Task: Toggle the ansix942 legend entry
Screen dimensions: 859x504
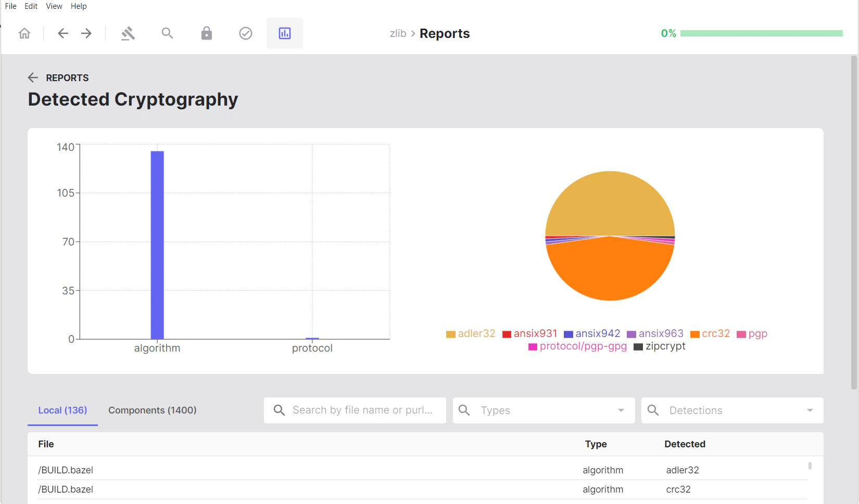Action: point(592,334)
